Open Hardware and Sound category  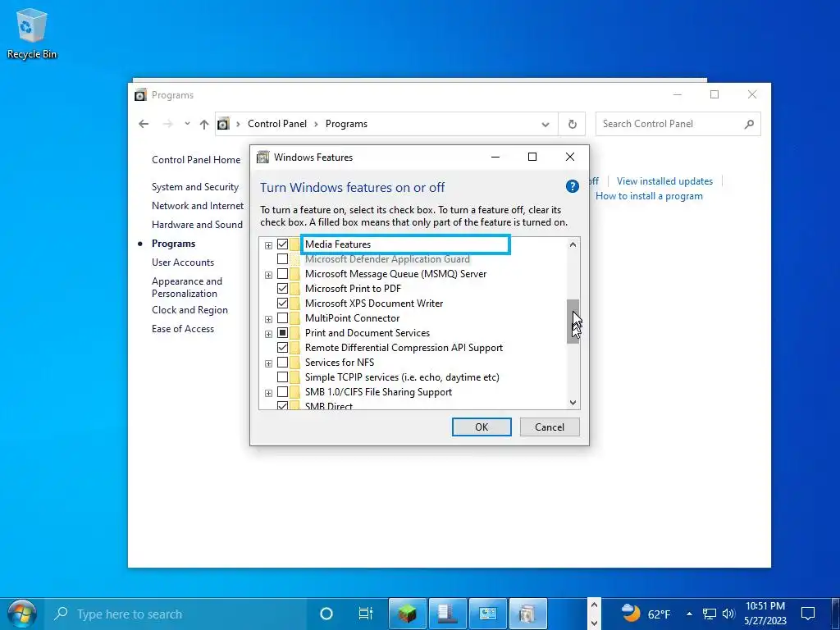pos(197,225)
